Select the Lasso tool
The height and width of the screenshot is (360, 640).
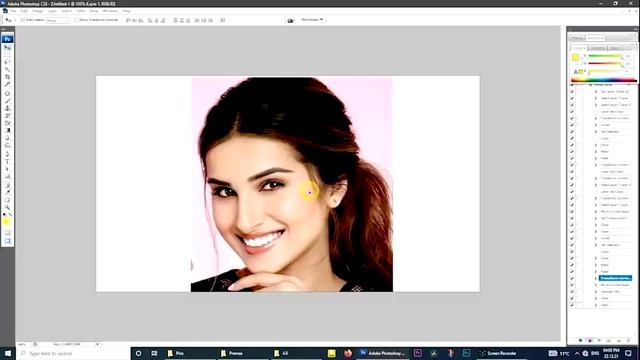pyautogui.click(x=7, y=62)
